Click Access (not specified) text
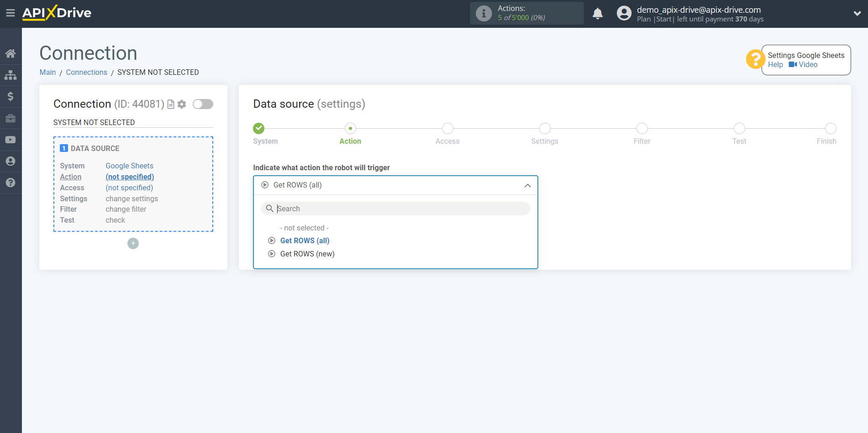 (x=129, y=188)
